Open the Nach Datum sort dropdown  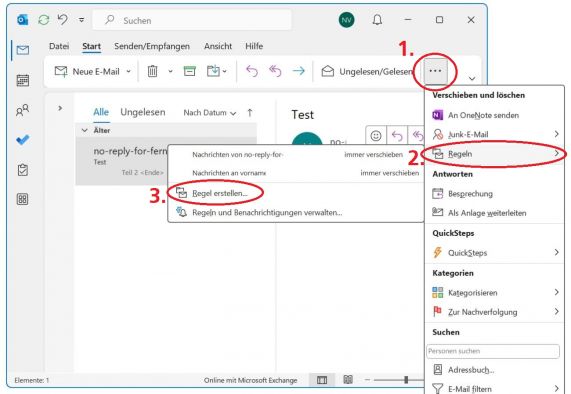pos(210,113)
